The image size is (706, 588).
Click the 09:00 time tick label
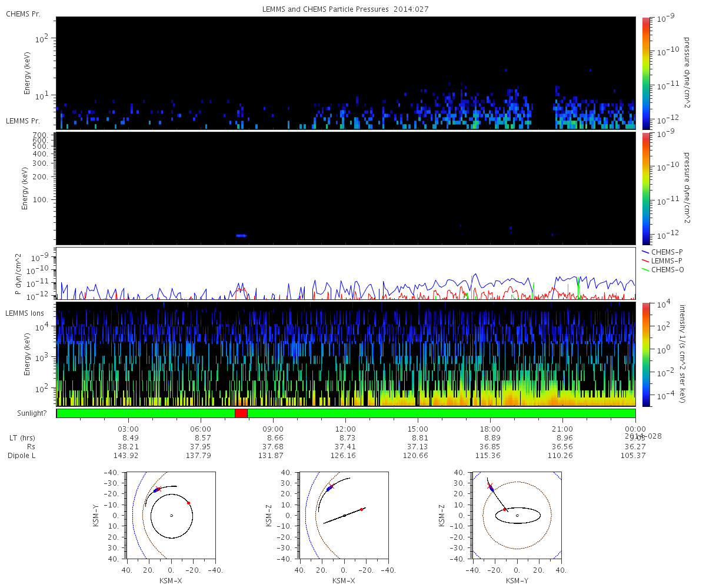[273, 429]
